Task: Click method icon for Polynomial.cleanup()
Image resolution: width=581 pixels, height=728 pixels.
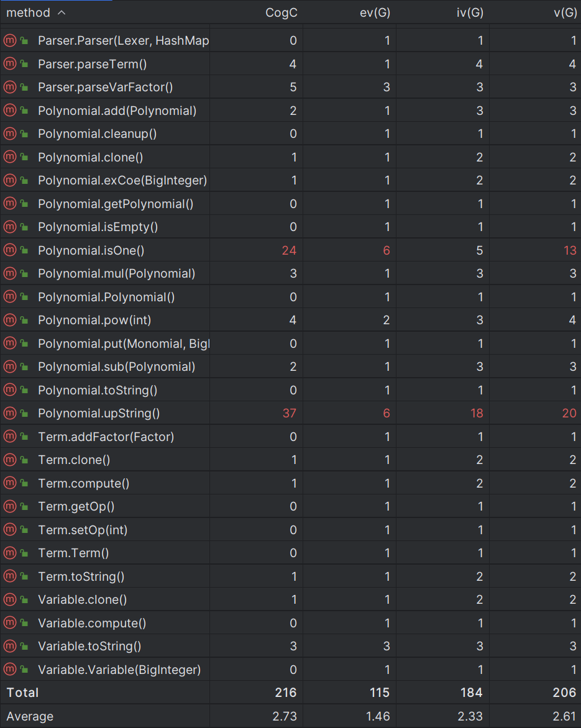Action: tap(10, 134)
